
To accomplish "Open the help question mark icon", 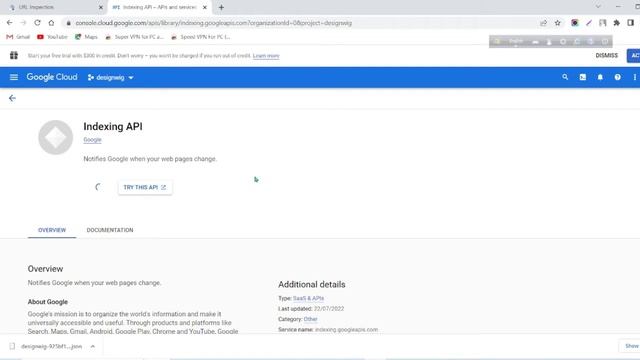I will pyautogui.click(x=618, y=77).
